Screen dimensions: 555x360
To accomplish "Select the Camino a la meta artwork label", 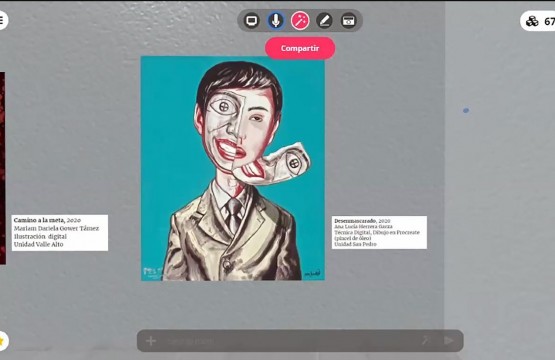I will point(60,233).
